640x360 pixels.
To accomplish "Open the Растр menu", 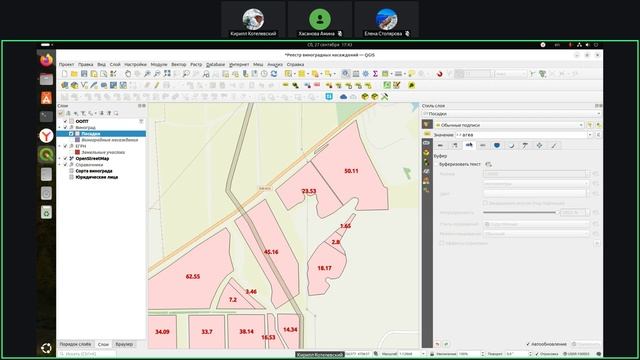I will tap(196, 64).
